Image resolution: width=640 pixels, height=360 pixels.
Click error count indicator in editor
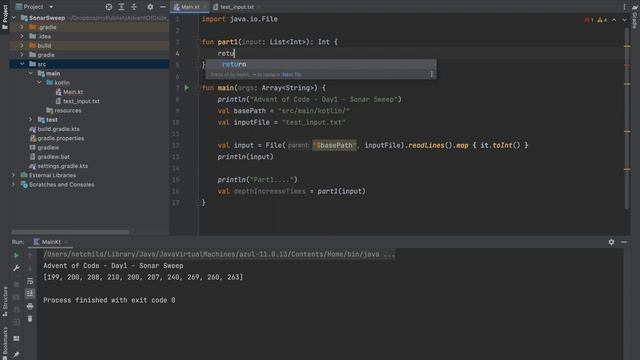tap(589, 20)
